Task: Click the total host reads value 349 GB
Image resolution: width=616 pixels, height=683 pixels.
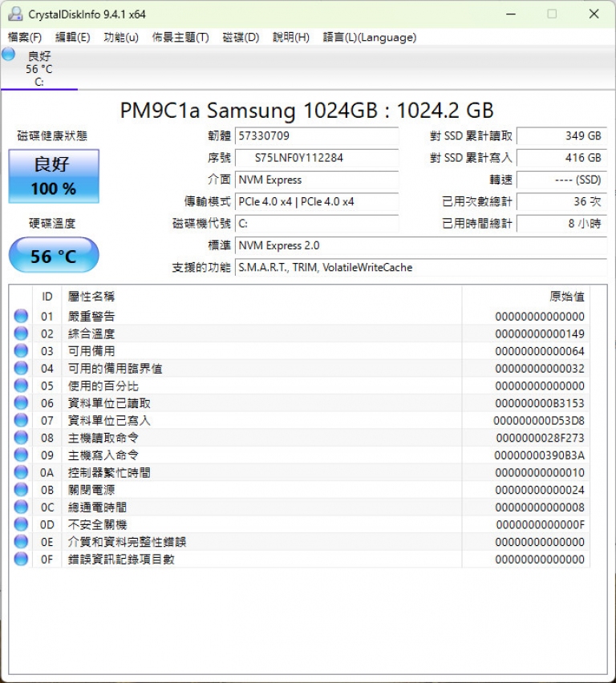Action: tap(561, 136)
